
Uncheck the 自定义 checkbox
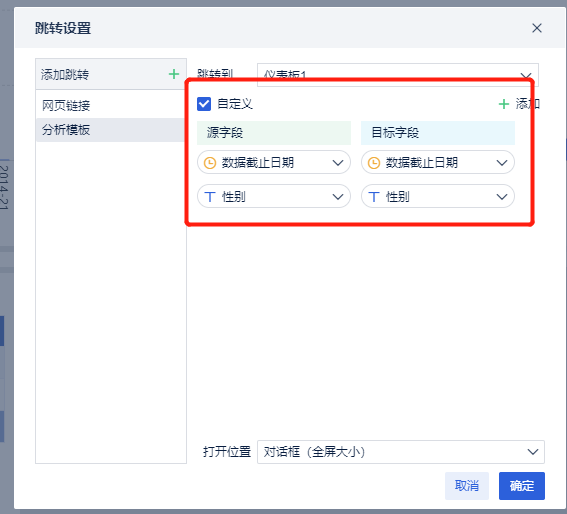point(204,104)
